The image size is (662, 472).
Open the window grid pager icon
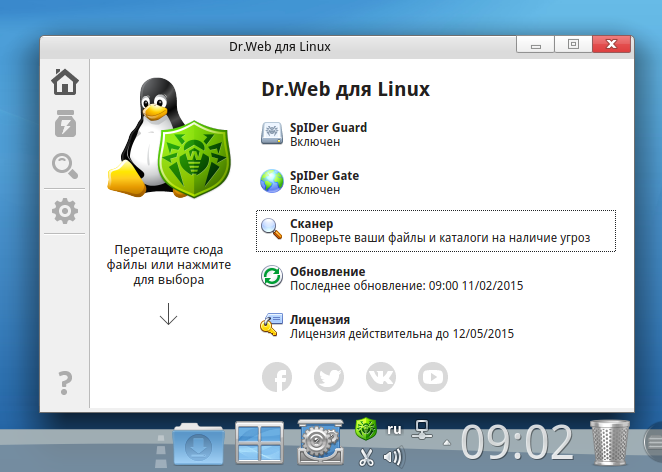coord(259,442)
